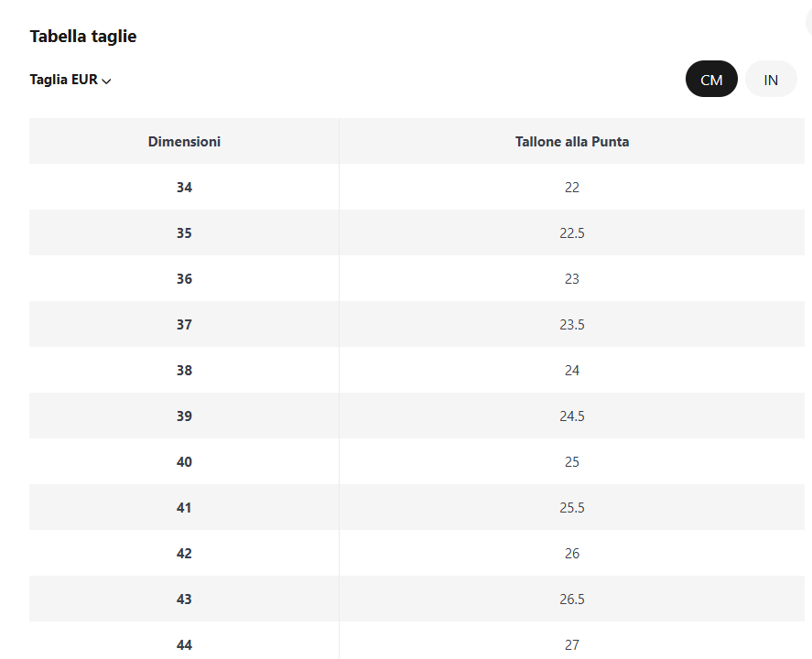Click the Dimensioni column header
812x659 pixels.
184,141
